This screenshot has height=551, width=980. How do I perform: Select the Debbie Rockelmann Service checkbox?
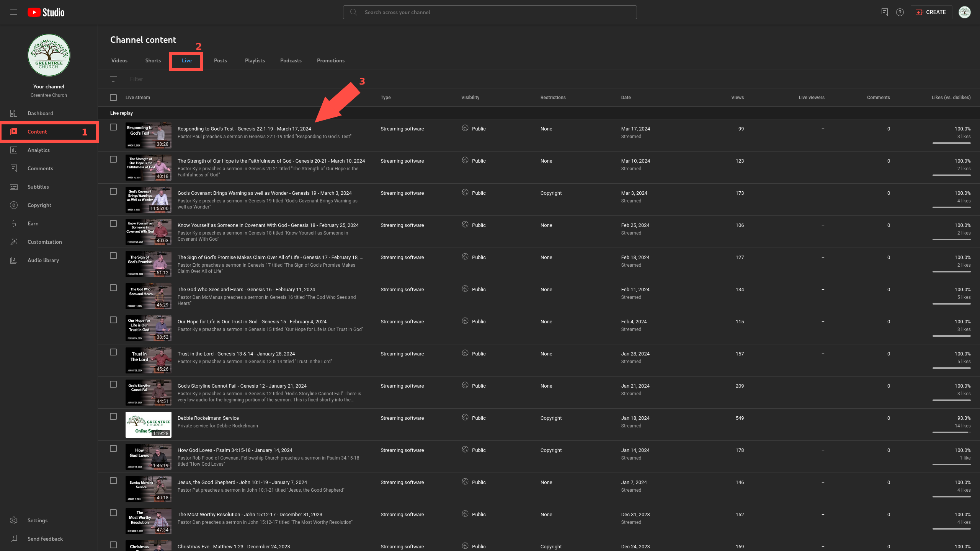113,416
